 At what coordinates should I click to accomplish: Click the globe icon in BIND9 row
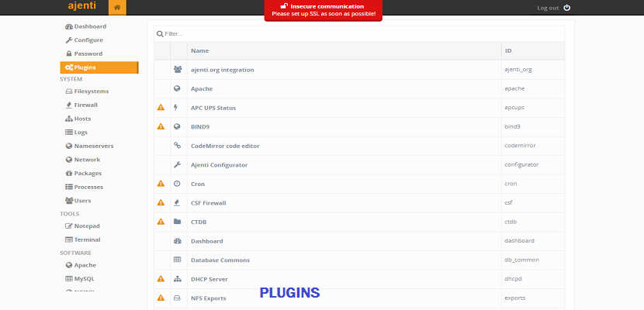pos(177,126)
